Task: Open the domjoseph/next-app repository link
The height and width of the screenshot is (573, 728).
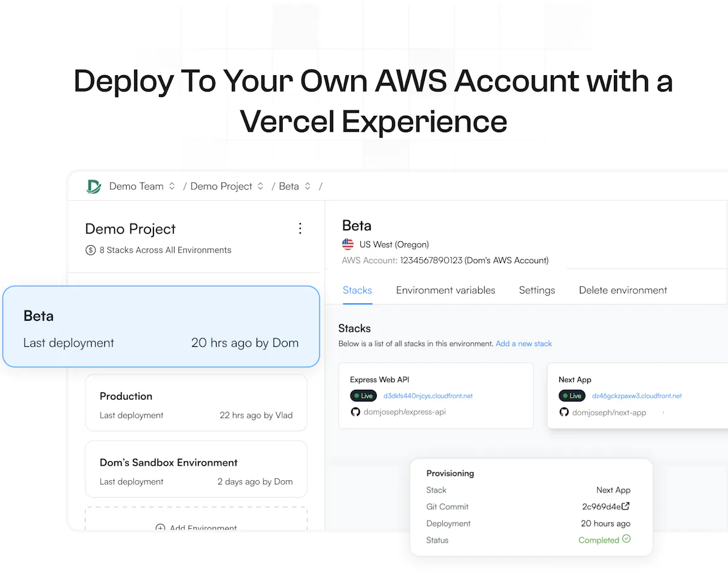Action: (x=609, y=413)
